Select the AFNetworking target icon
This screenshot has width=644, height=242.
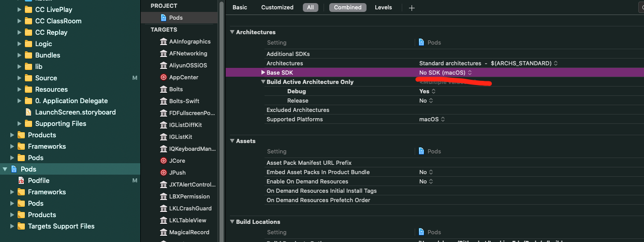(x=164, y=53)
